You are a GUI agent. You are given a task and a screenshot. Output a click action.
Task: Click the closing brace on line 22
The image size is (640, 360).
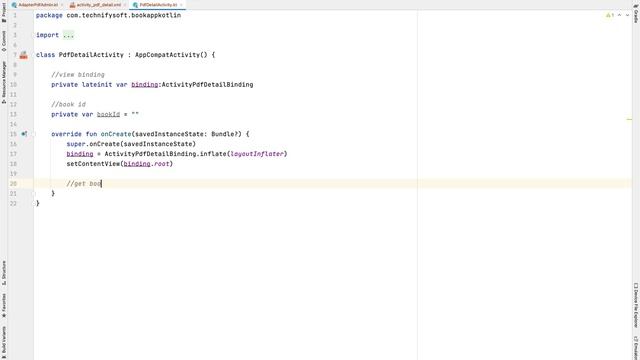click(x=38, y=203)
